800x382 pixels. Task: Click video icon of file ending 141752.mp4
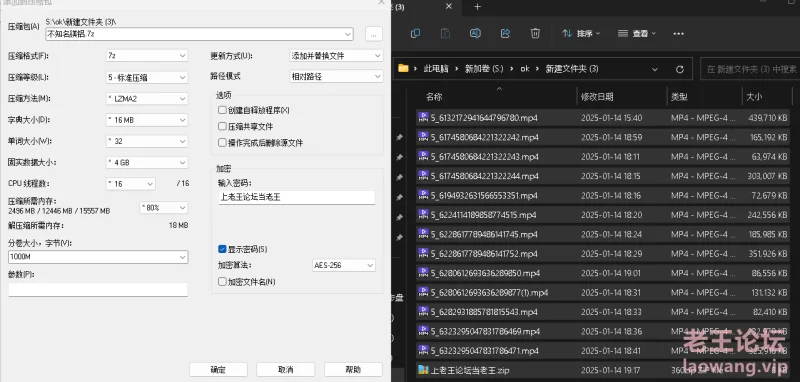tap(423, 253)
